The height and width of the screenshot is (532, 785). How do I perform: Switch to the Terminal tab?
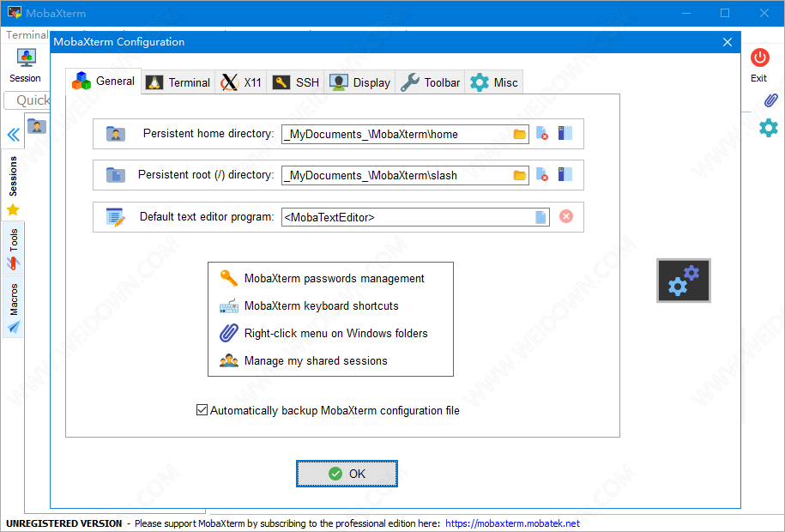tap(178, 82)
